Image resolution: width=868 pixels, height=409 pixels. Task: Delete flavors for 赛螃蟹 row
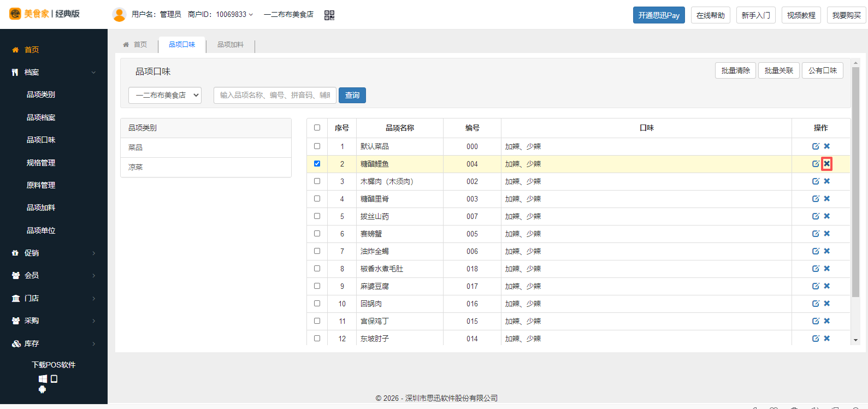point(827,234)
